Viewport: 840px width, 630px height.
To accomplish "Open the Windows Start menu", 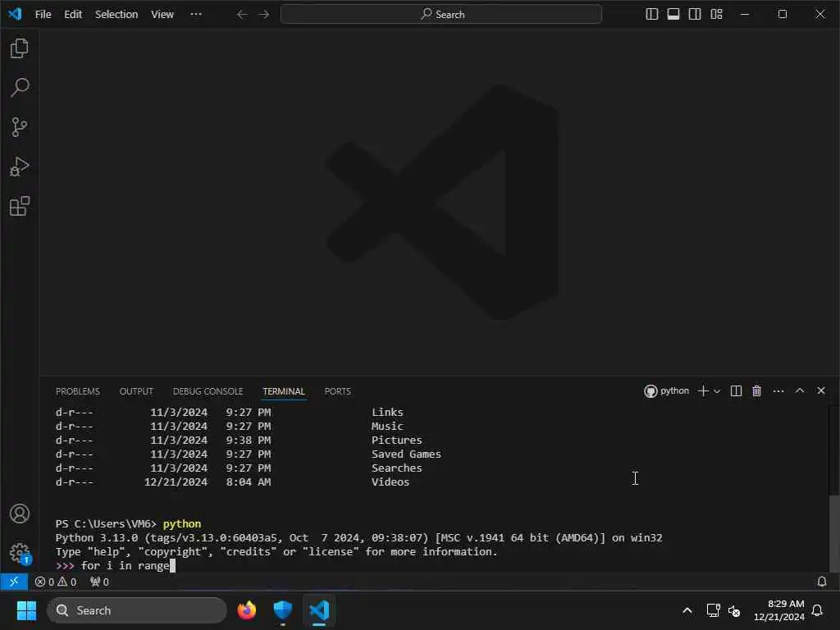I will pyautogui.click(x=26, y=610).
